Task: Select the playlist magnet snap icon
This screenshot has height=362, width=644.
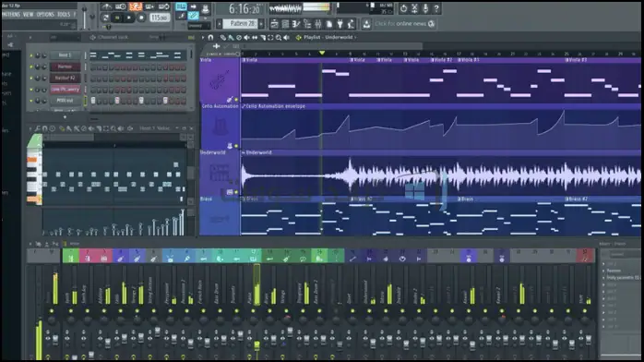Action: 210,37
